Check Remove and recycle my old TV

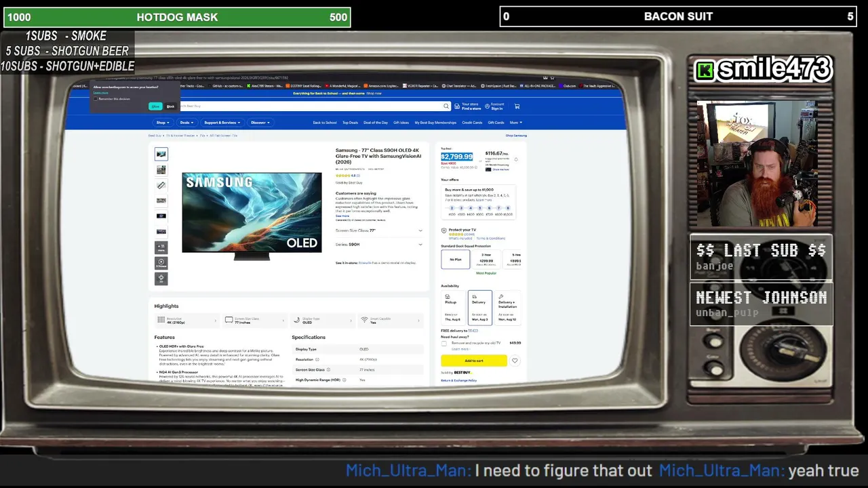tap(444, 344)
